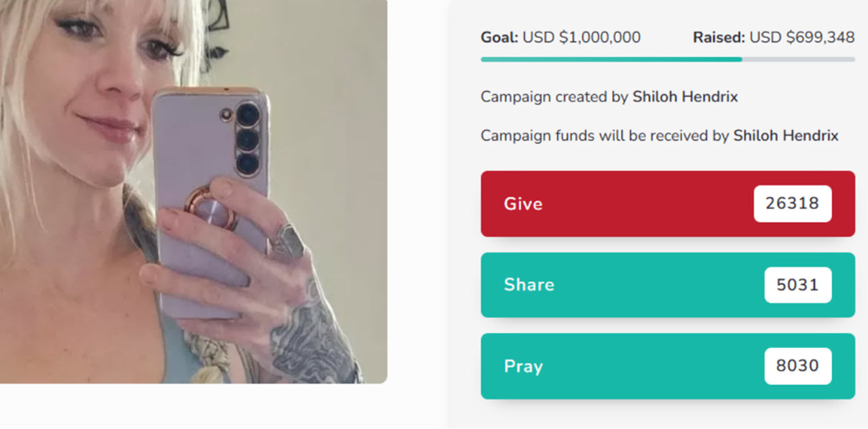Click the 5031 share count badge
This screenshot has height=429, width=868.
click(798, 284)
